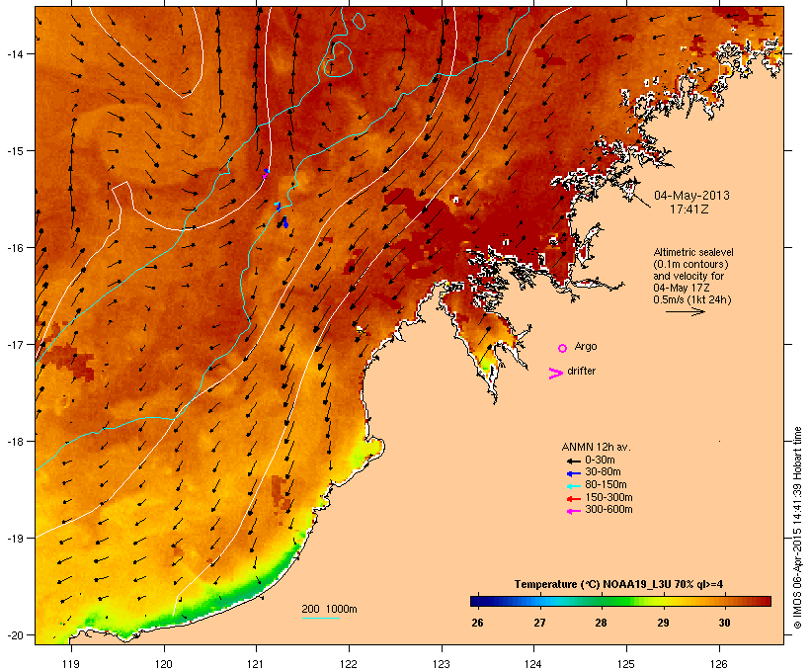Screen dimensions: 810x672
Task: Click the blue 30-80m arrow legend icon
Action: pyautogui.click(x=573, y=473)
